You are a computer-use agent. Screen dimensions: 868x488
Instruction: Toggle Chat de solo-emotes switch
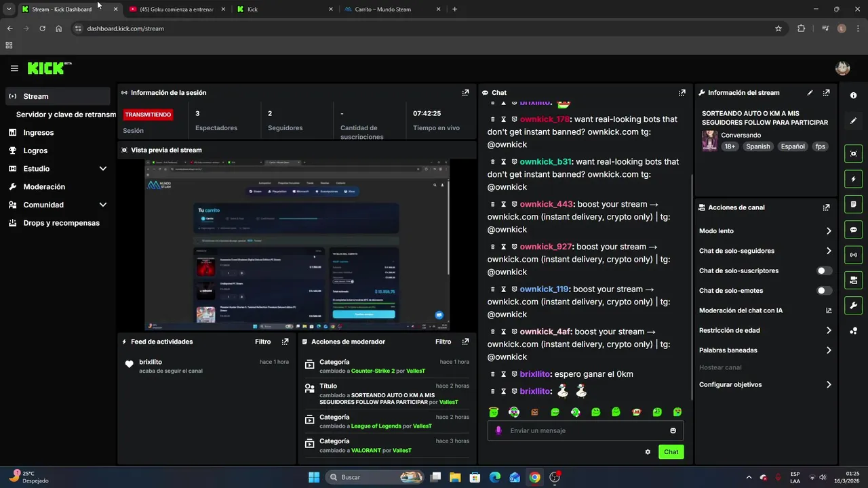click(x=824, y=291)
